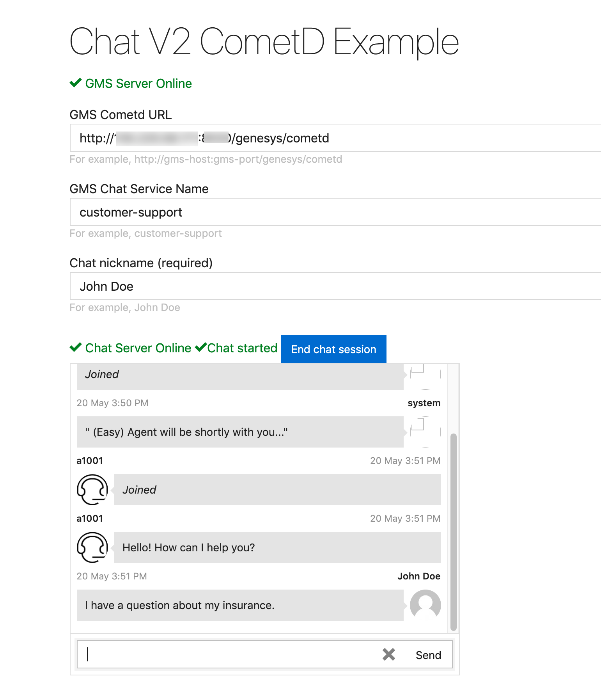
Task: Select the GMS Chat Service Name field
Action: point(335,212)
